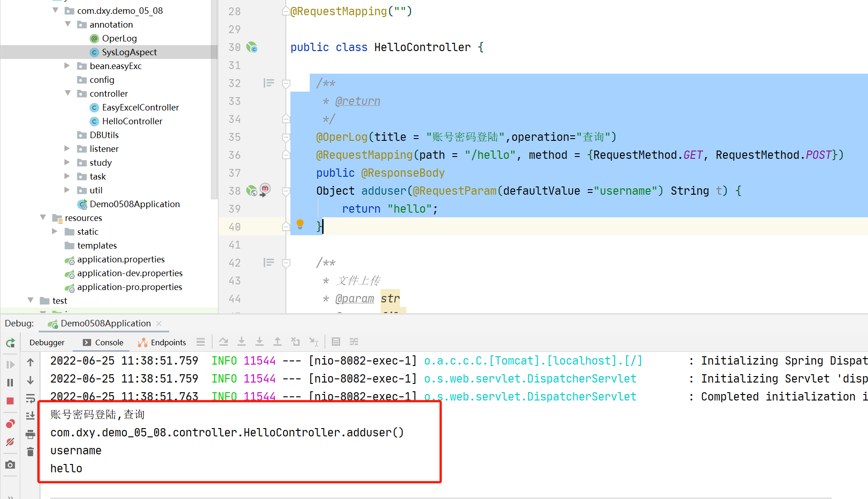This screenshot has height=499, width=868.
Task: Expand the bean.easyExc package
Action: (x=67, y=65)
